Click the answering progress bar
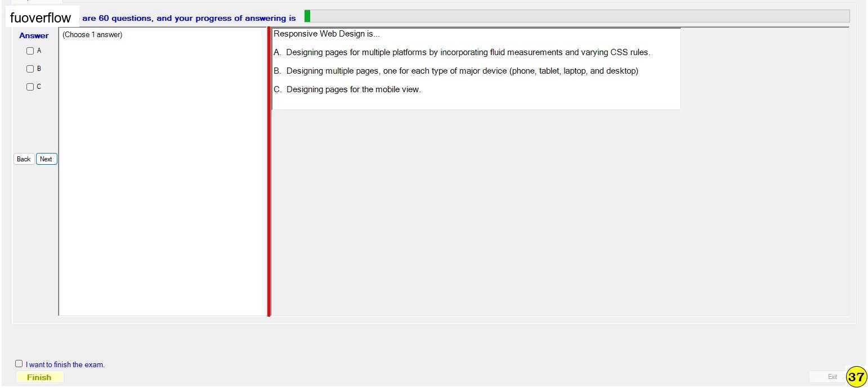Image resolution: width=868 pixels, height=388 pixels. pos(576,16)
